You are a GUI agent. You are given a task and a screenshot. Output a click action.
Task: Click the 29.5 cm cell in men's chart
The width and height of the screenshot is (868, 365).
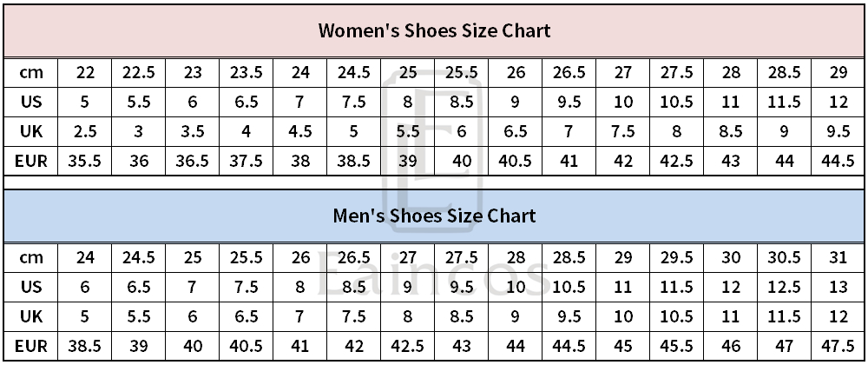pos(677,257)
